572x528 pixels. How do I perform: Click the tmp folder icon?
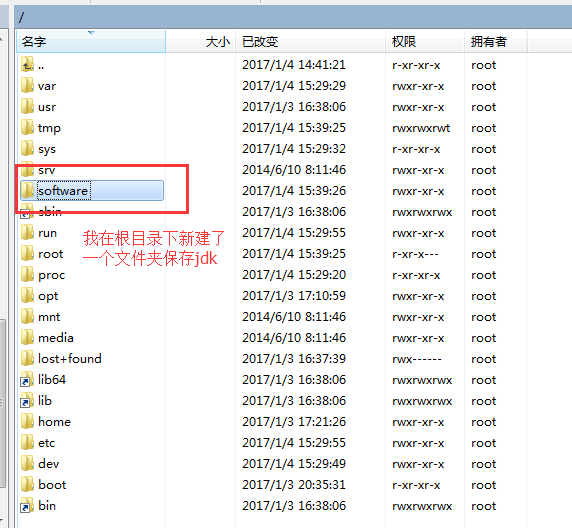[x=27, y=128]
